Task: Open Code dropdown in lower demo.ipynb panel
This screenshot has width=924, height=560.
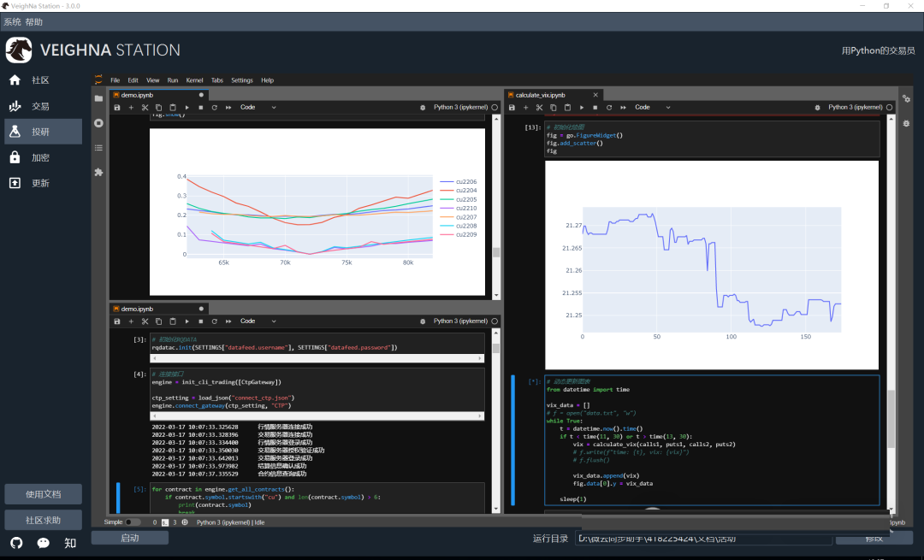Action: (x=258, y=321)
